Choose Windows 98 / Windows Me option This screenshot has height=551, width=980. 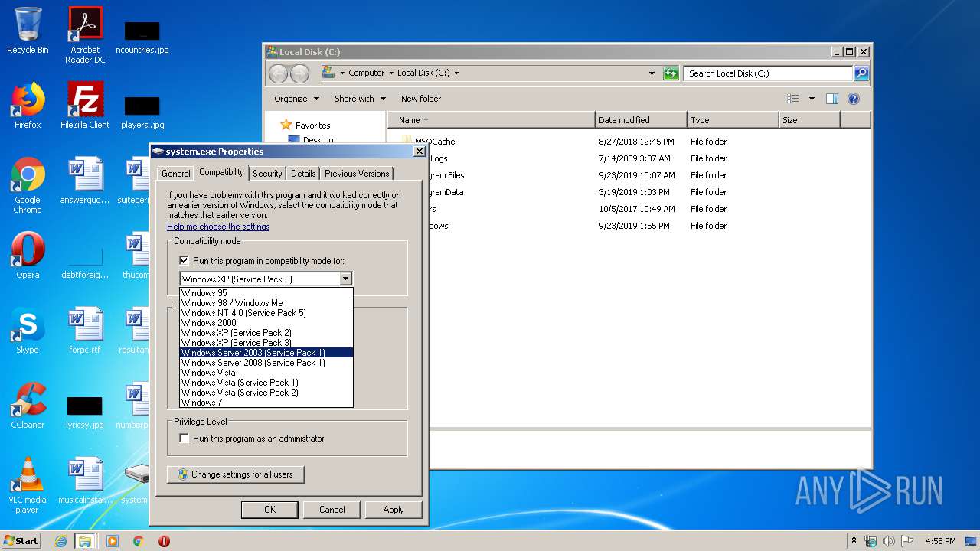pyautogui.click(x=266, y=303)
